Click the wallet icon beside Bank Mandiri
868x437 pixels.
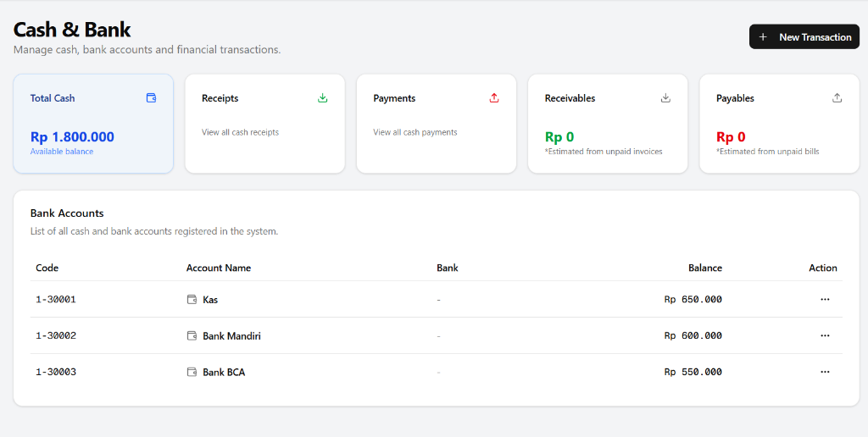[192, 335]
